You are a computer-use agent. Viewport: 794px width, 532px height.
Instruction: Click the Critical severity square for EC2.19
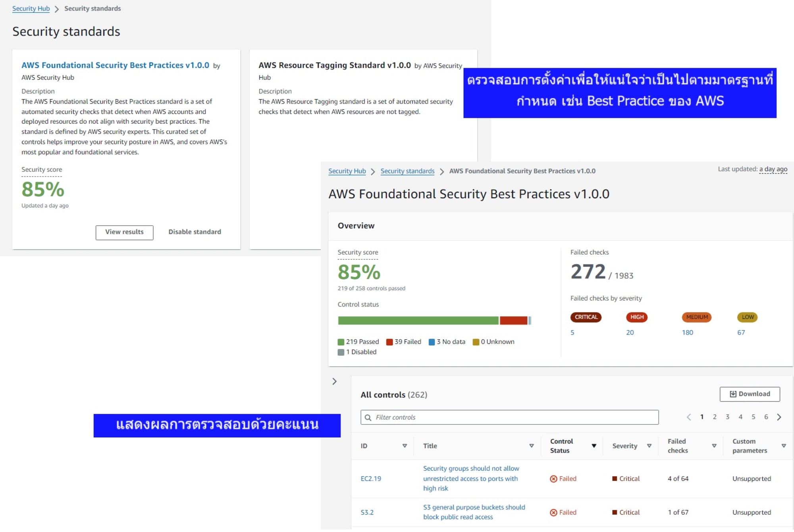[615, 479]
